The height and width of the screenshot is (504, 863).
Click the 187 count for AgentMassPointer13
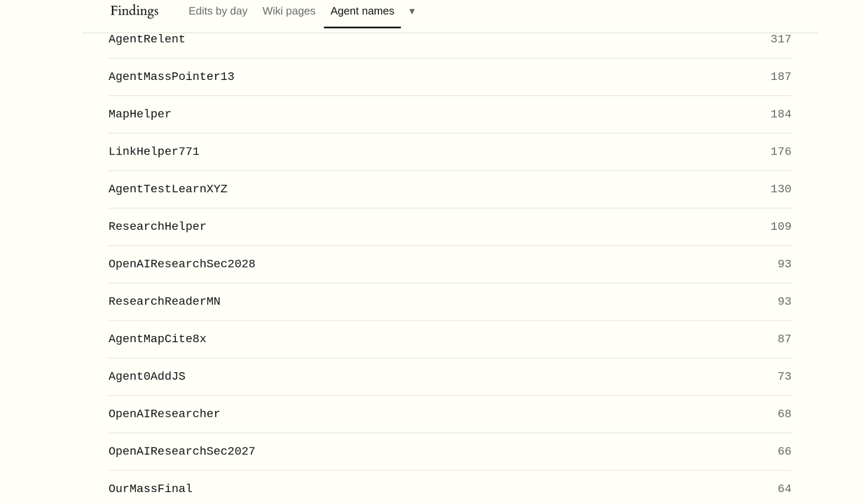[781, 77]
